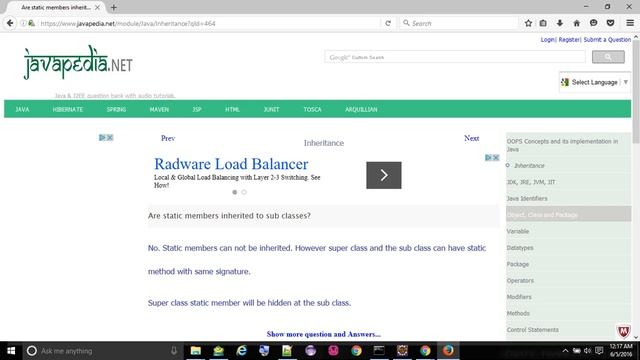Viewport: 640px width, 360px height.
Task: Click the browser Search box
Action: (x=458, y=23)
